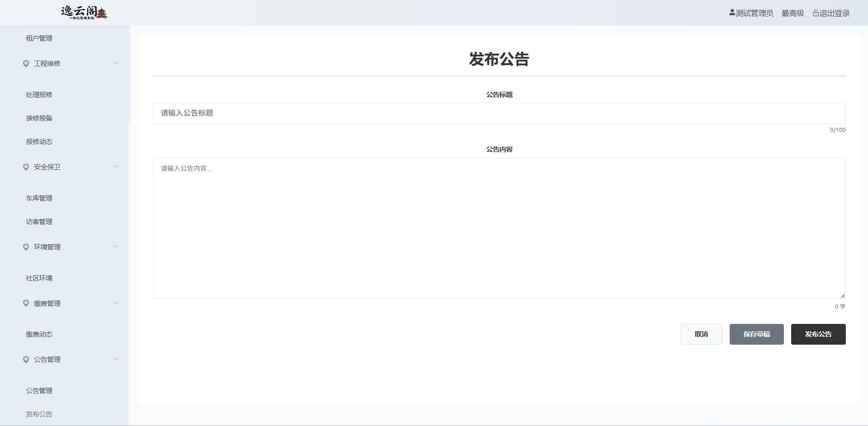
Task: Click the pin icon beside the 公告管理 group
Action: point(26,360)
